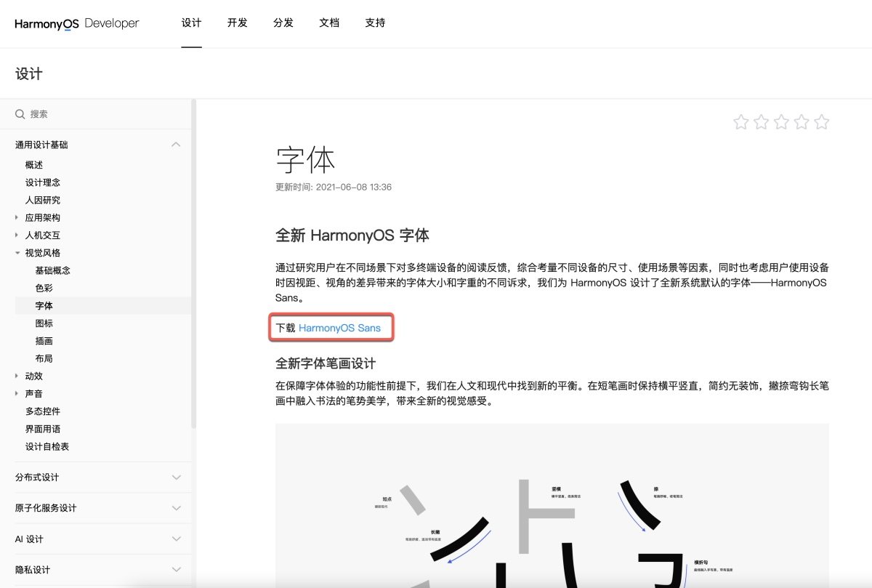Expand the AI 设计 section
The image size is (872, 588).
pos(176,539)
